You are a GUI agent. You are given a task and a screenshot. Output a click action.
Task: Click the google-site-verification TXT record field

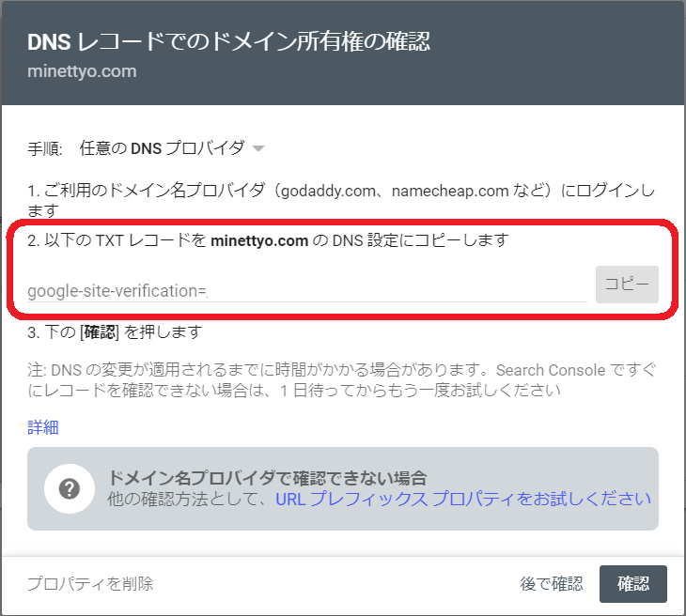[x=306, y=291]
